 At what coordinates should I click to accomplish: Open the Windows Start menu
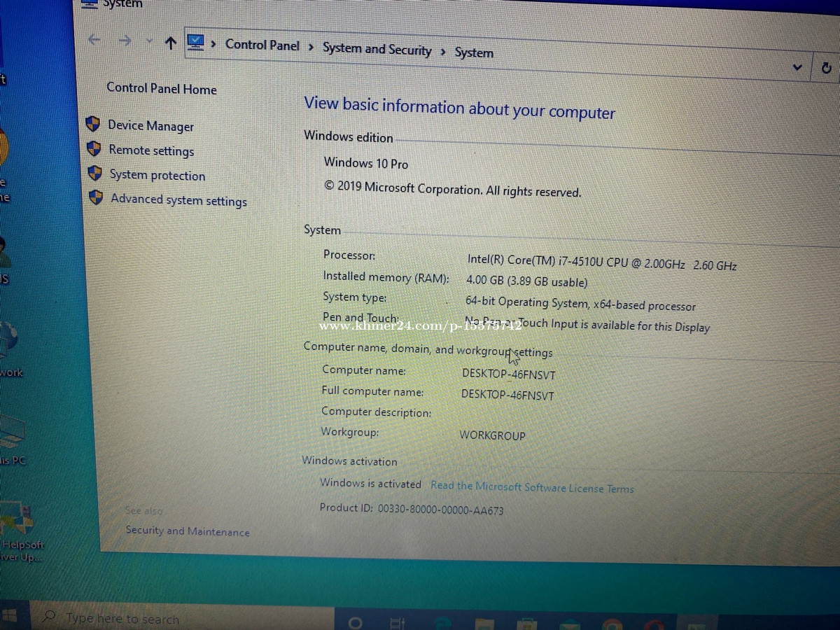click(10, 615)
